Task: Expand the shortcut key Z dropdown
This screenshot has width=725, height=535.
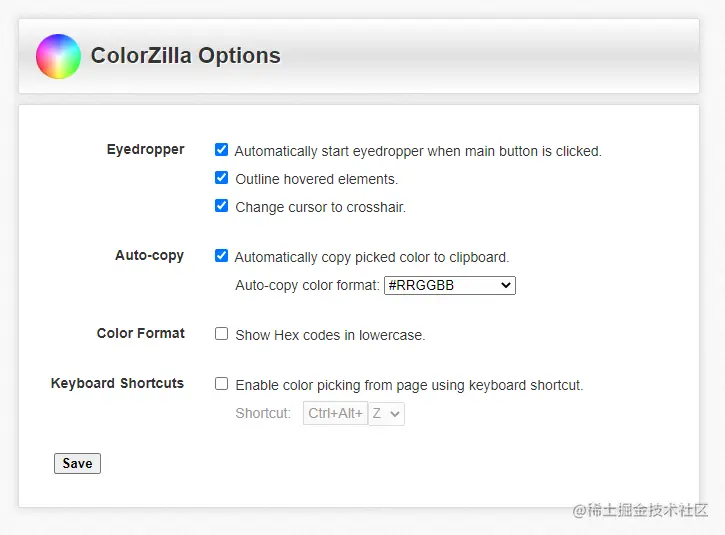Action: pyautogui.click(x=387, y=413)
